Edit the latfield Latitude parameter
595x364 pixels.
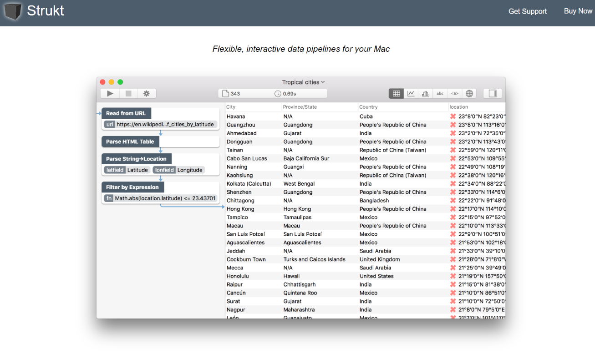(127, 170)
